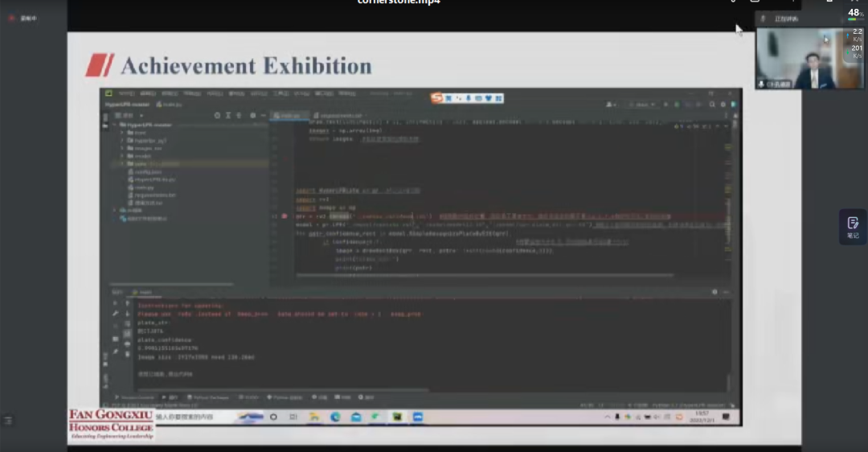Open PyCharm from the Windows taskbar
Screen dimensions: 868x452
[x=397, y=417]
